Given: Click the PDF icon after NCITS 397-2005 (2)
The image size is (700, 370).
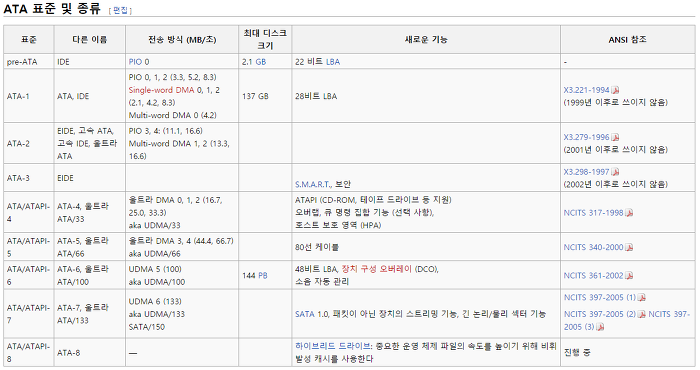Looking at the screenshot, I should pos(642,315).
